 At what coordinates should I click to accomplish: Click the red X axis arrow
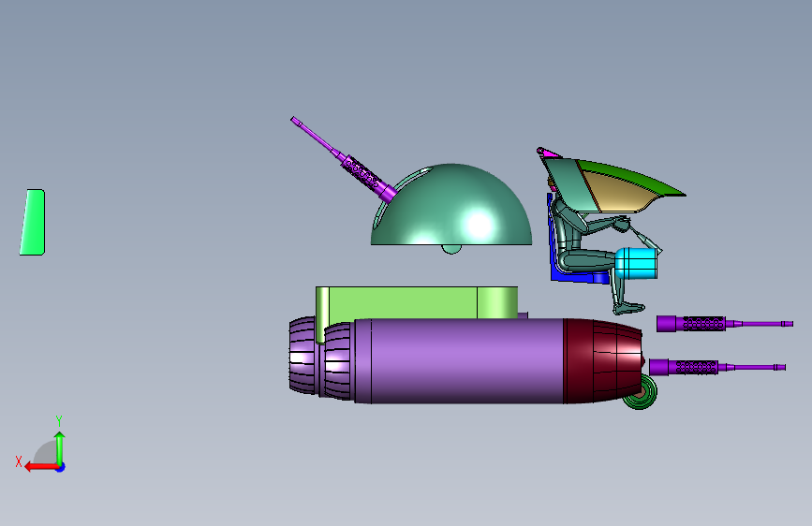(41, 467)
